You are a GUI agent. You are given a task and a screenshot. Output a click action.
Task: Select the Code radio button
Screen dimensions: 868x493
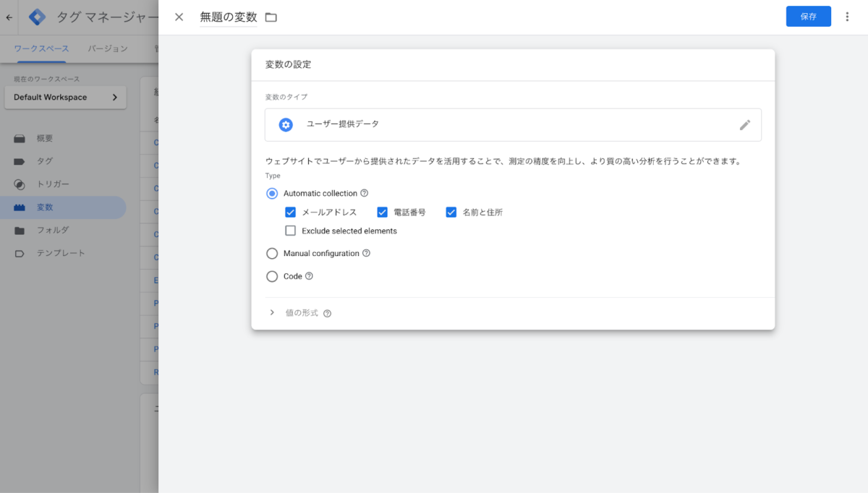point(272,276)
